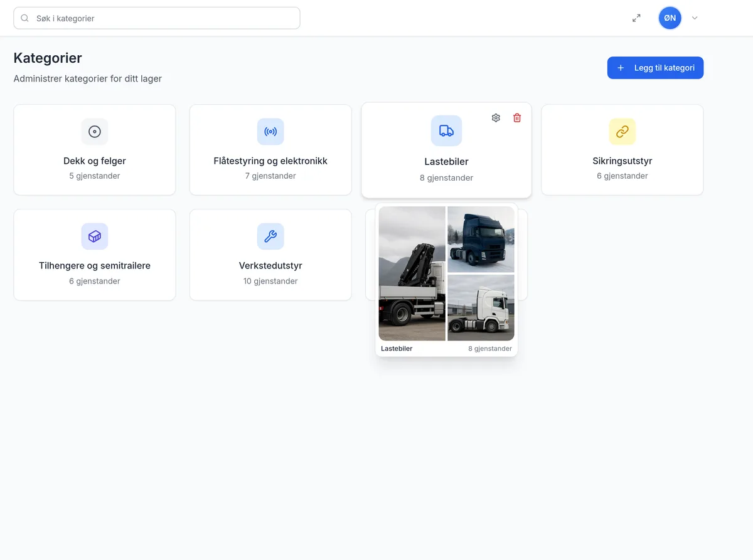753x560 pixels.
Task: Click the Sikringsutstyr chain link icon
Action: pyautogui.click(x=622, y=132)
